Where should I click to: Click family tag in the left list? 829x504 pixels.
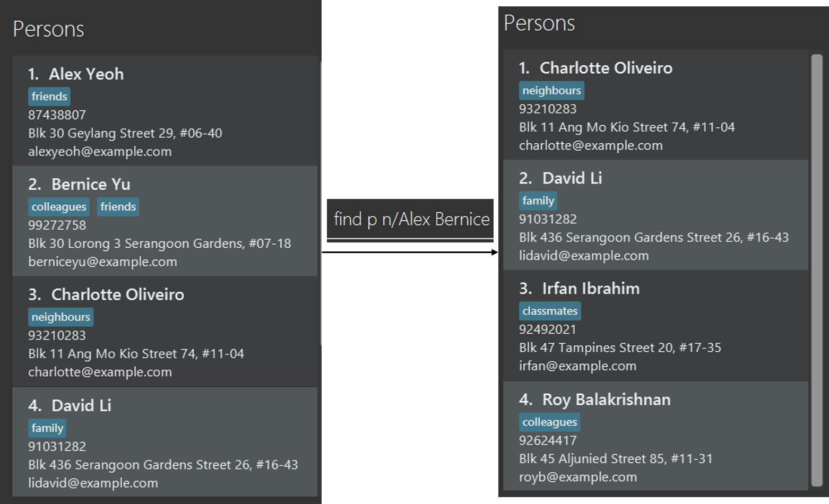click(x=47, y=428)
